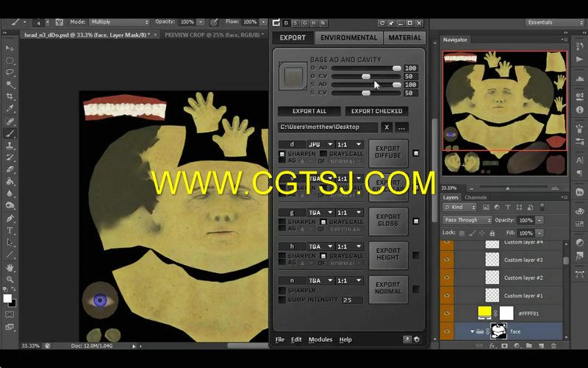588x368 pixels.
Task: Open the Help menu in dDo
Action: pyautogui.click(x=345, y=339)
